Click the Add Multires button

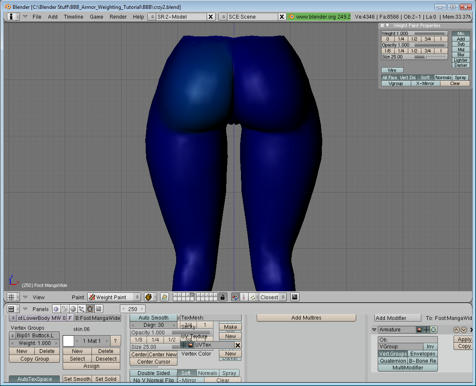click(306, 318)
